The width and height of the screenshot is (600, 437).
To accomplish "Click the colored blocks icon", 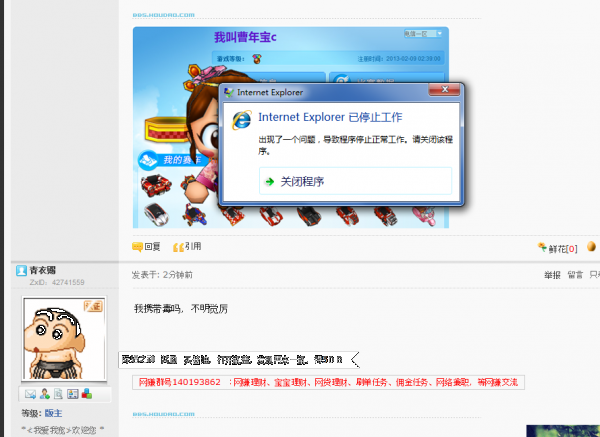I will click(87, 394).
